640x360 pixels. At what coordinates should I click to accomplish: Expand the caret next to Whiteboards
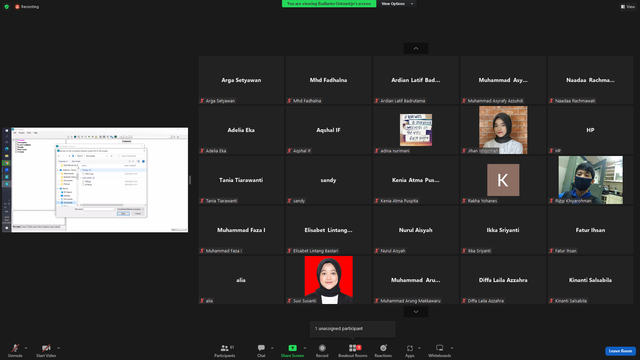[452, 348]
